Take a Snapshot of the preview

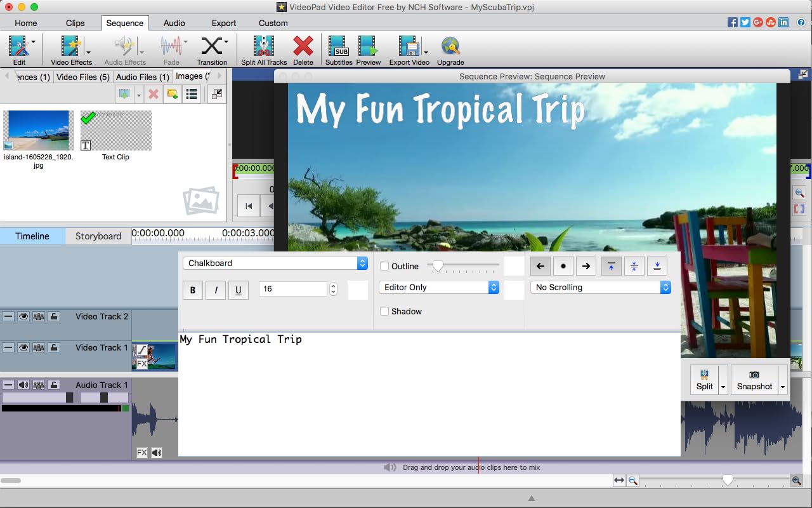click(754, 380)
